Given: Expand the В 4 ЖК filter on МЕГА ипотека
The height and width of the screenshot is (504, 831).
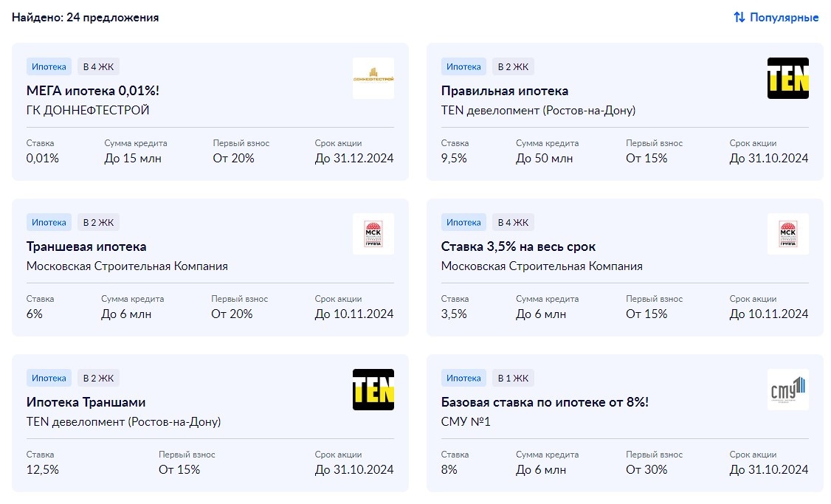Looking at the screenshot, I should pyautogui.click(x=98, y=66).
